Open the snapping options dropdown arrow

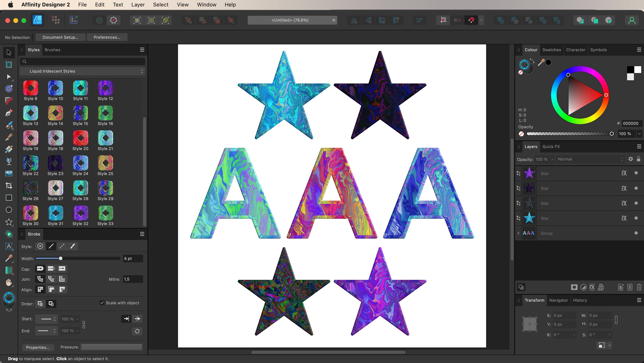pos(481,20)
